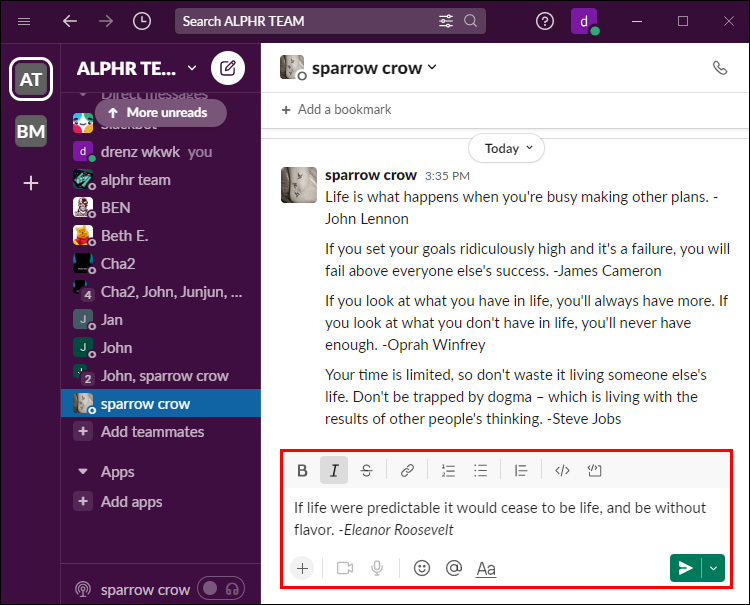Toggle the huddle headphones switch

221,589
